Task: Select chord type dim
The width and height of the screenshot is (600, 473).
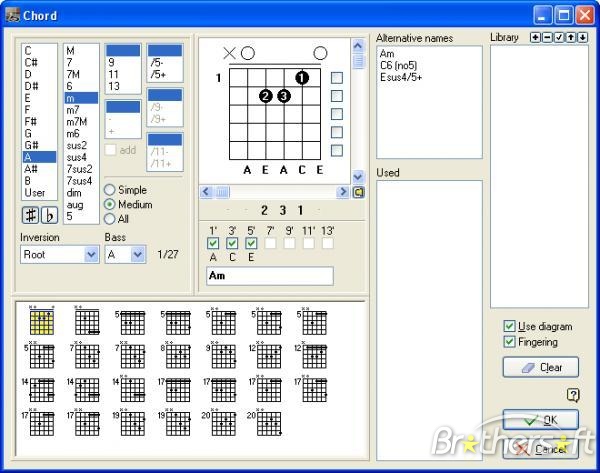Action: (x=81, y=193)
